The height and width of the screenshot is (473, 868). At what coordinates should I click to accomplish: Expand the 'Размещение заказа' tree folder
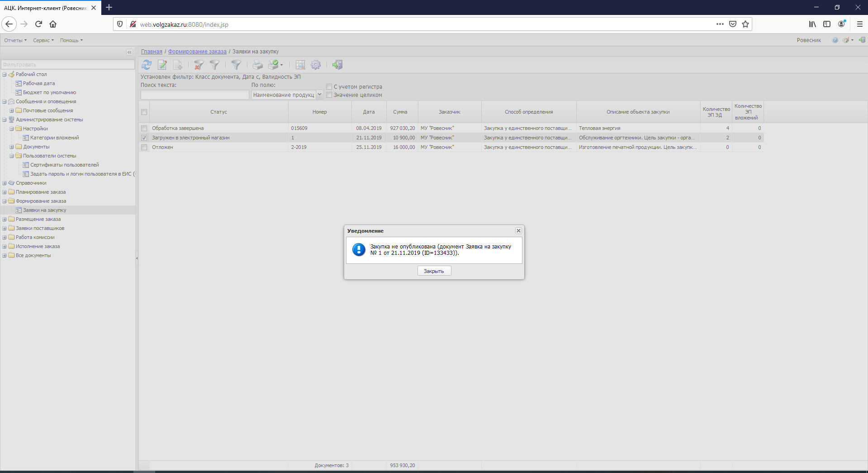[x=5, y=220]
